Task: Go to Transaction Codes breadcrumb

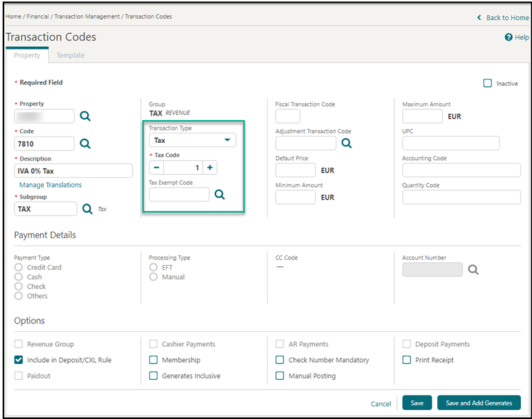Action: 148,16
